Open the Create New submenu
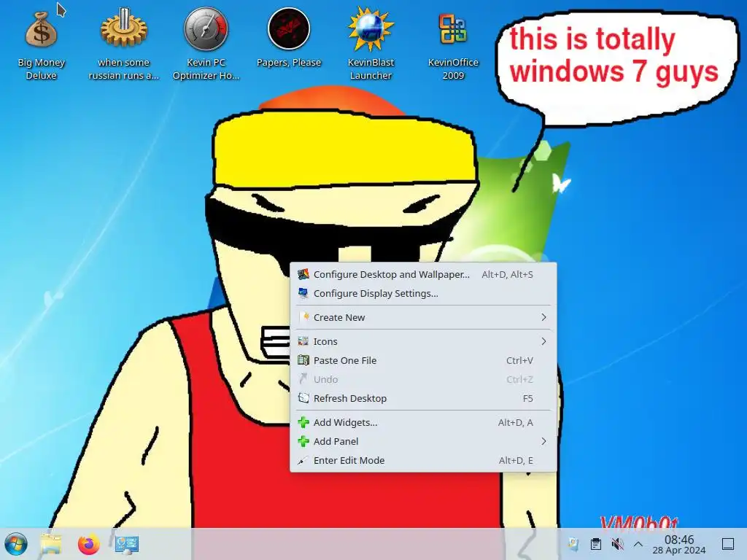The height and width of the screenshot is (560, 747). (423, 317)
